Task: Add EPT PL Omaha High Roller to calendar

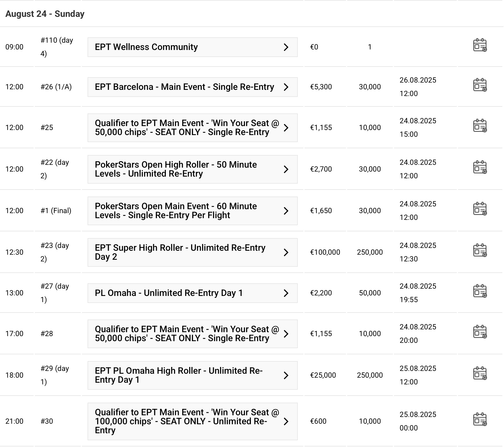Action: (x=480, y=373)
